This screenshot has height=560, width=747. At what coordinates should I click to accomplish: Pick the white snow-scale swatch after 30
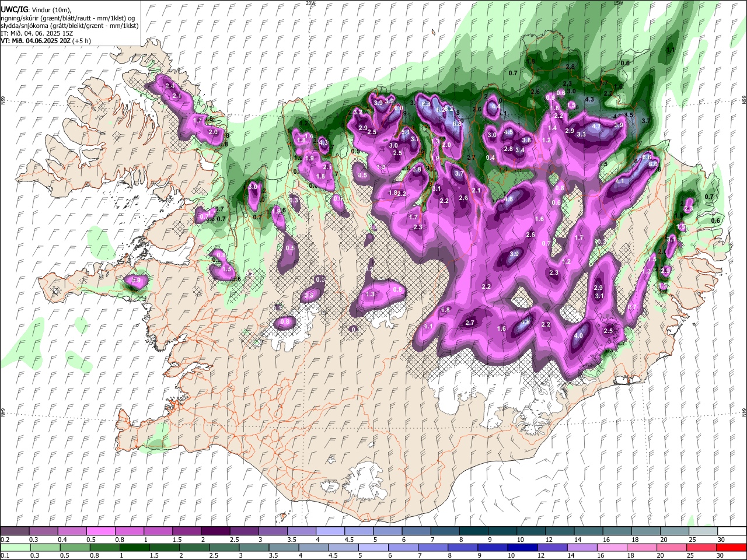click(x=732, y=531)
